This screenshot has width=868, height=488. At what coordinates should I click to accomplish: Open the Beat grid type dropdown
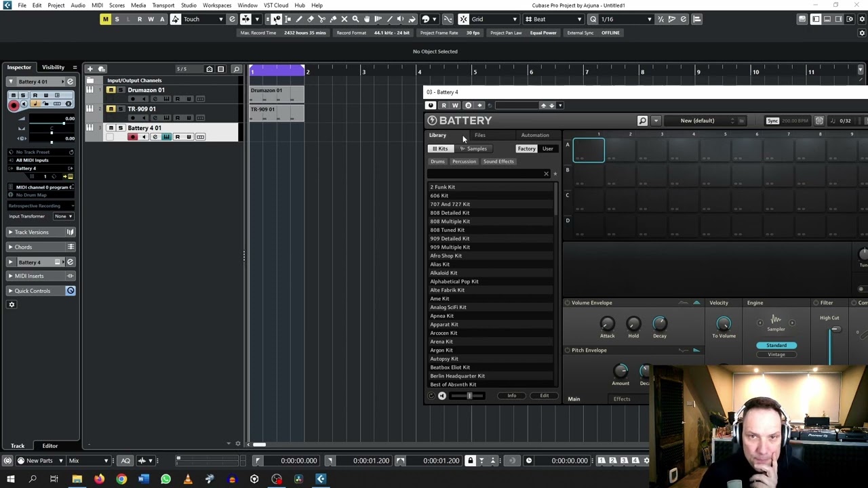point(556,19)
